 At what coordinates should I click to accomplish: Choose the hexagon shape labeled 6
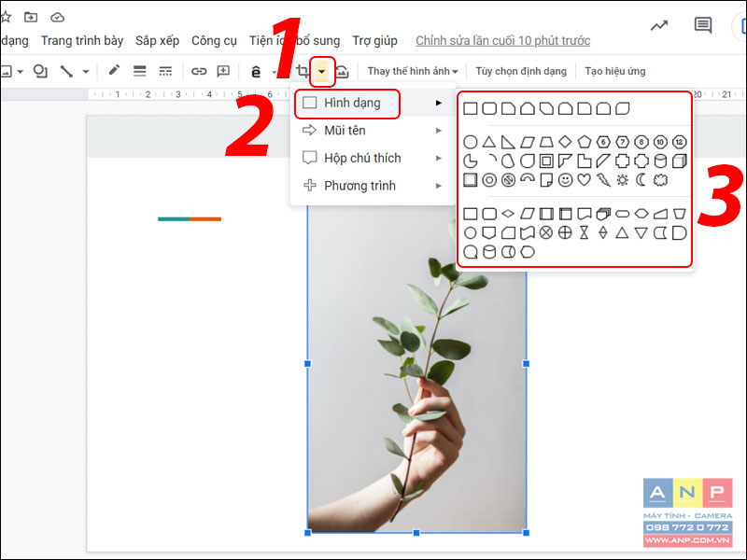[x=603, y=142]
